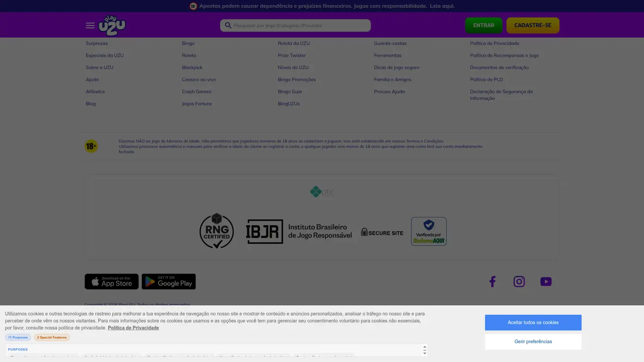Click the IBJR Instituto Brasileiro logo

299,232
